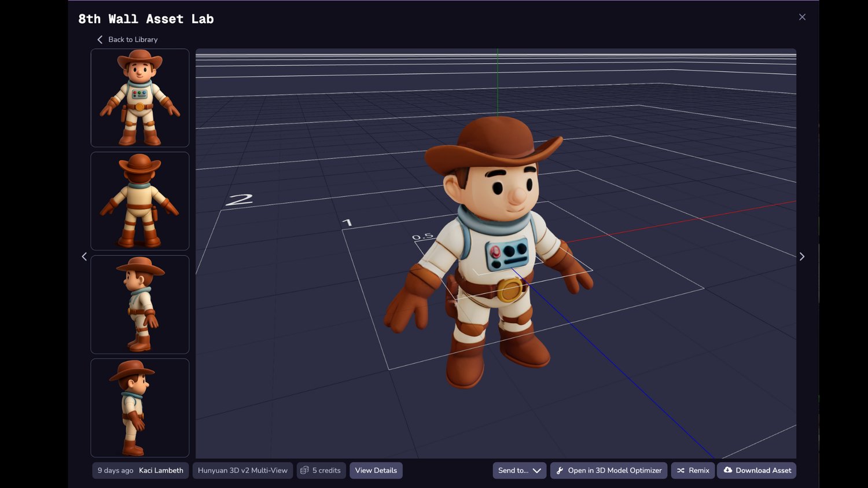Click the View Details button

pos(376,471)
